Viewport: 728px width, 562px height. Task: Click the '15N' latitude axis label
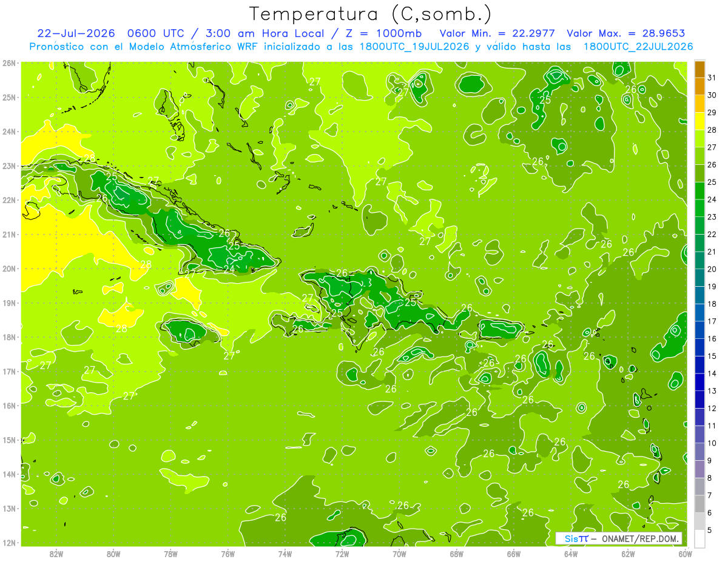pos(8,440)
